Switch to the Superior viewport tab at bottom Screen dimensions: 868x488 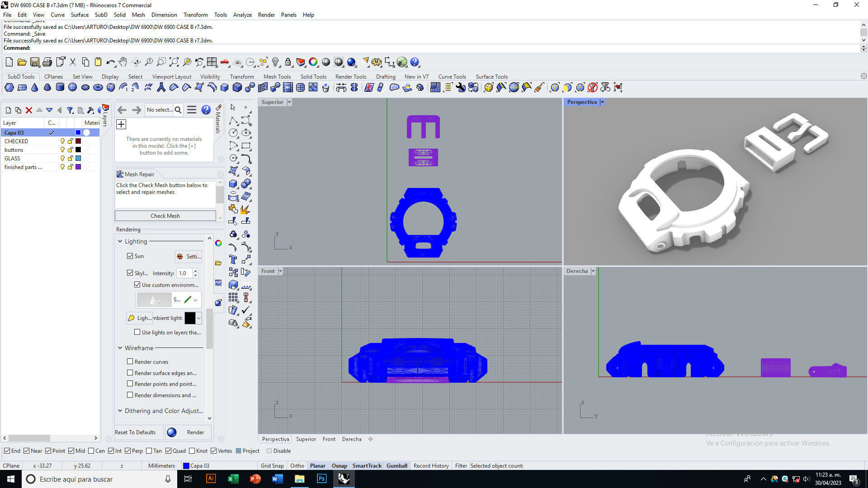[306, 439]
